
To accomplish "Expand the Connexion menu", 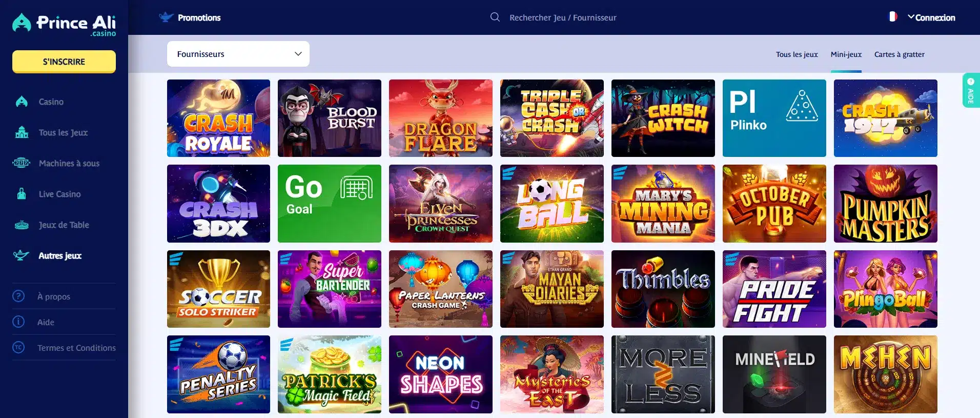I will pyautogui.click(x=931, y=17).
